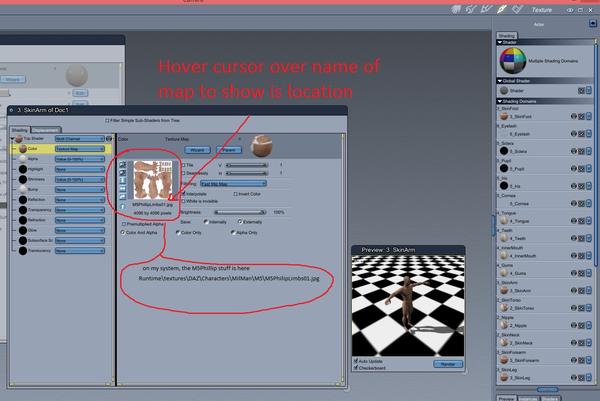Collapse the Shader section in right panel
Viewport: 600px width, 401px height.
click(500, 42)
